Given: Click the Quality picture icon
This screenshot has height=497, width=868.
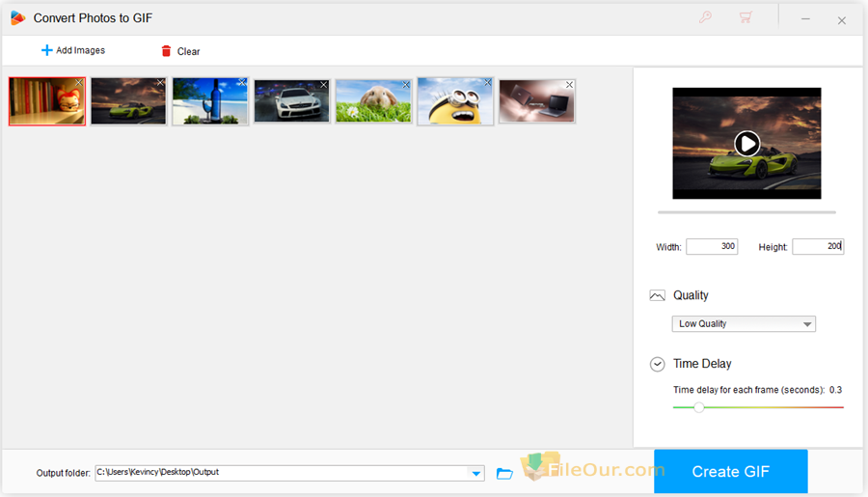Looking at the screenshot, I should (x=657, y=295).
